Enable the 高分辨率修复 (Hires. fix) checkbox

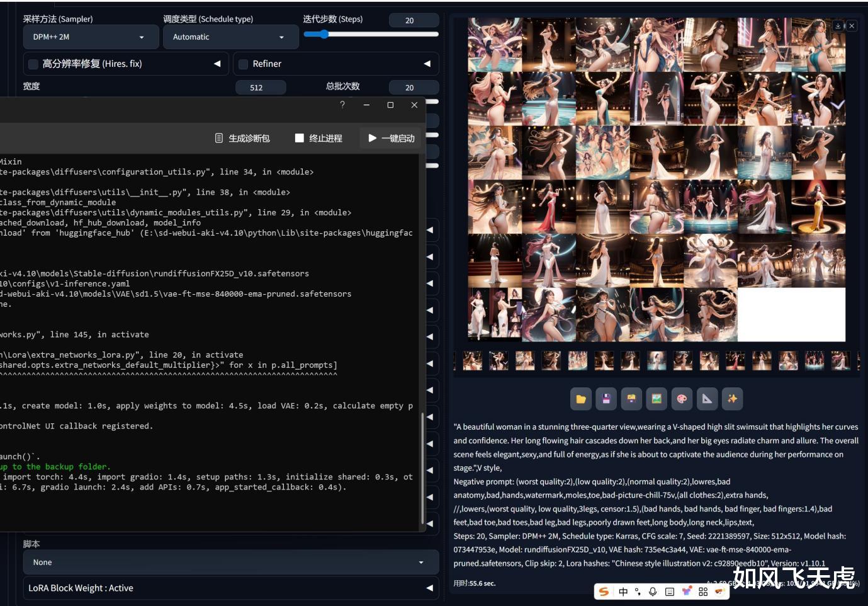33,64
